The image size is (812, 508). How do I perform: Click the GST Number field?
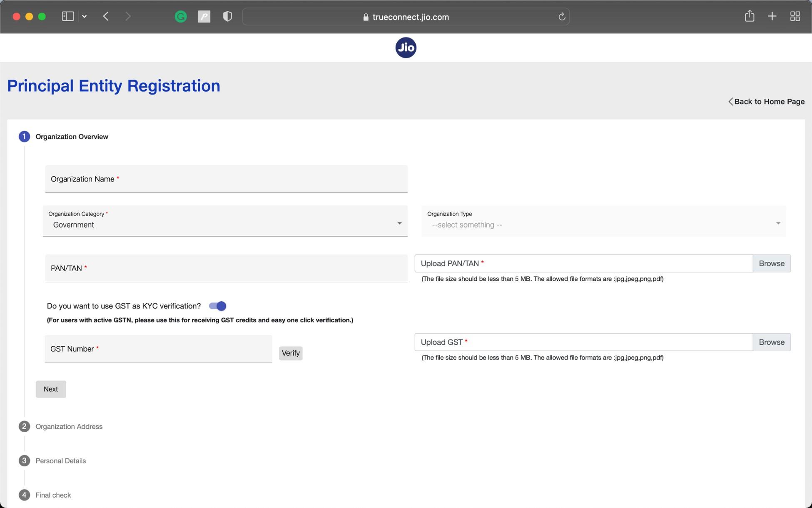pyautogui.click(x=158, y=349)
